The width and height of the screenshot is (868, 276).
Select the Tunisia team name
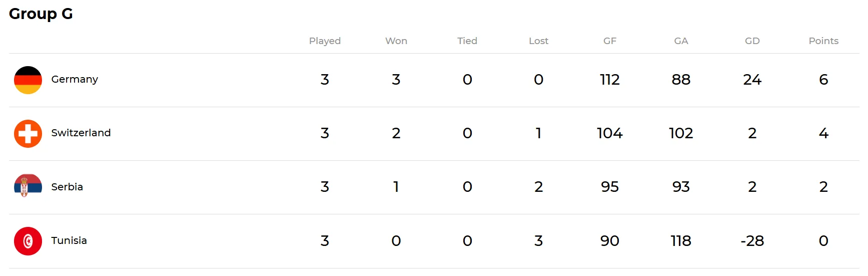(x=69, y=240)
